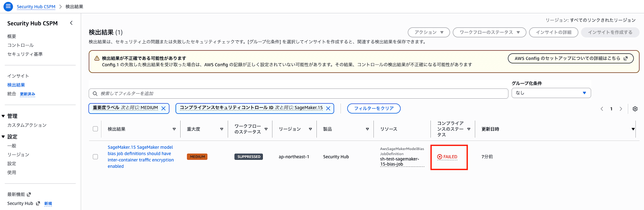Open AWS Config のセットアップ details button
644x210 pixels.
point(571,58)
